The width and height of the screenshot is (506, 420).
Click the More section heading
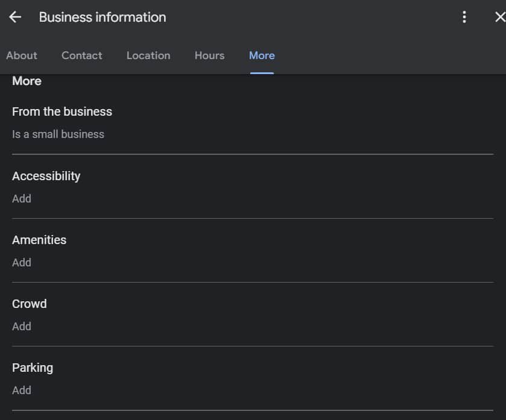click(x=27, y=81)
